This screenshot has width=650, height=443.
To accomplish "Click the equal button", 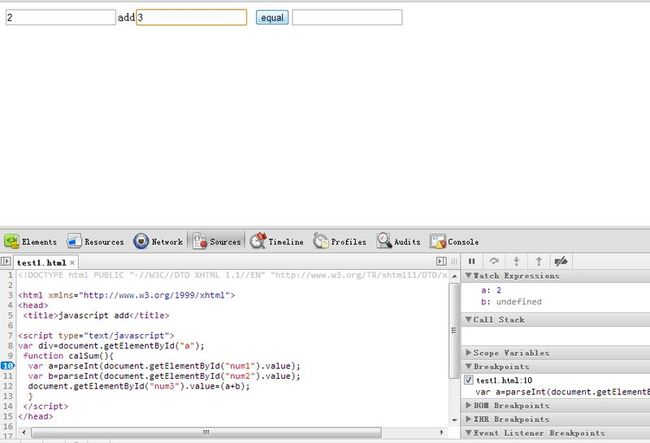I will [272, 17].
